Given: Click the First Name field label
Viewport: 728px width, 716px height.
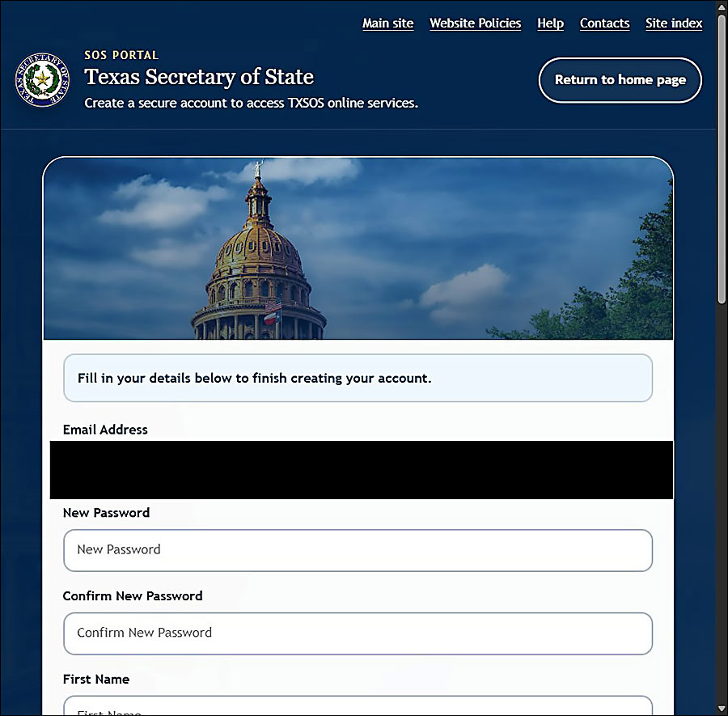Looking at the screenshot, I should point(96,680).
